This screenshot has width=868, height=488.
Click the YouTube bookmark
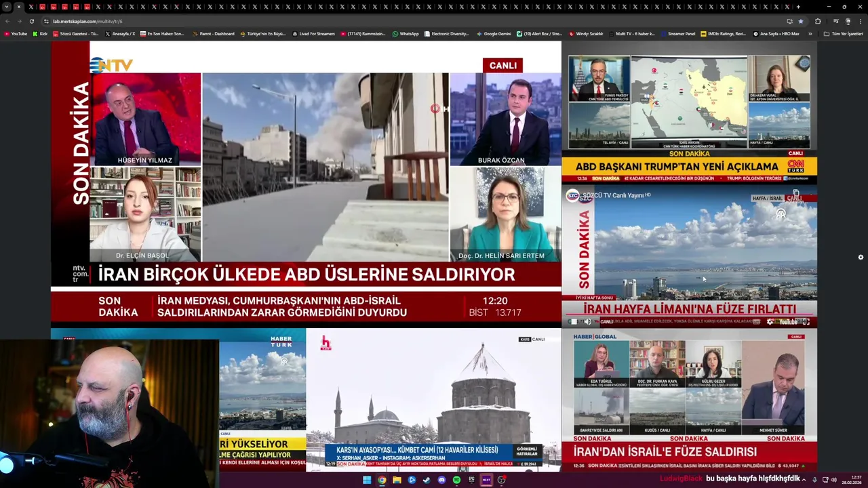click(16, 33)
